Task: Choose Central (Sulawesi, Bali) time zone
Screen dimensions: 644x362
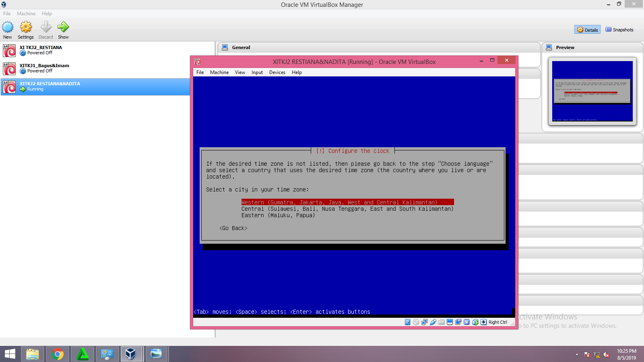Action: click(x=347, y=209)
